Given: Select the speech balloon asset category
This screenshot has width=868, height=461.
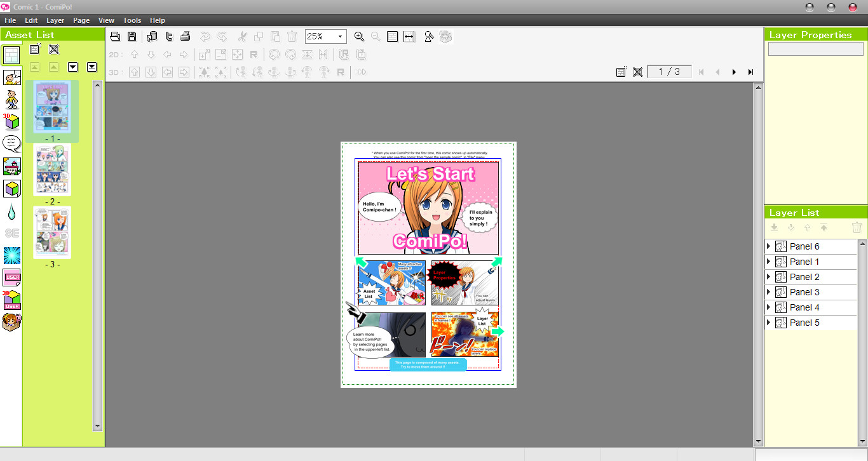Looking at the screenshot, I should (x=10, y=143).
